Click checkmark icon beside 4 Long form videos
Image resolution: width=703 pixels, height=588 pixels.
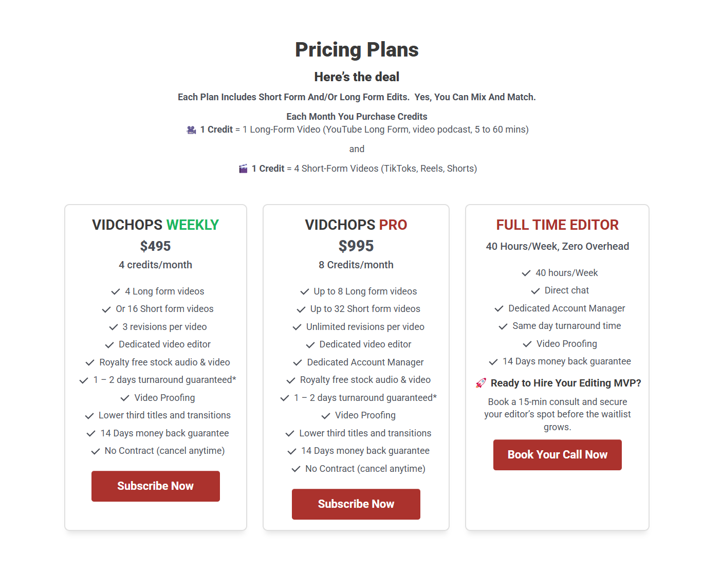point(116,292)
